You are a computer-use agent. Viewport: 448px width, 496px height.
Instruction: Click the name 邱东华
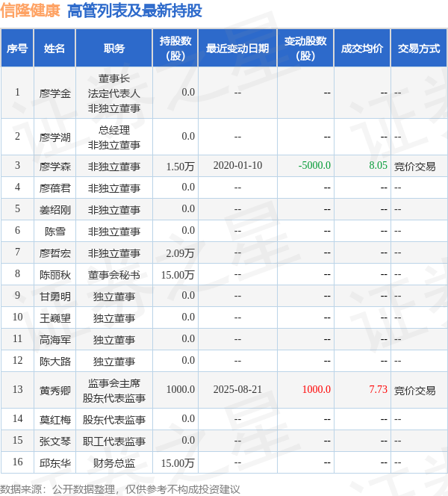tap(55, 463)
